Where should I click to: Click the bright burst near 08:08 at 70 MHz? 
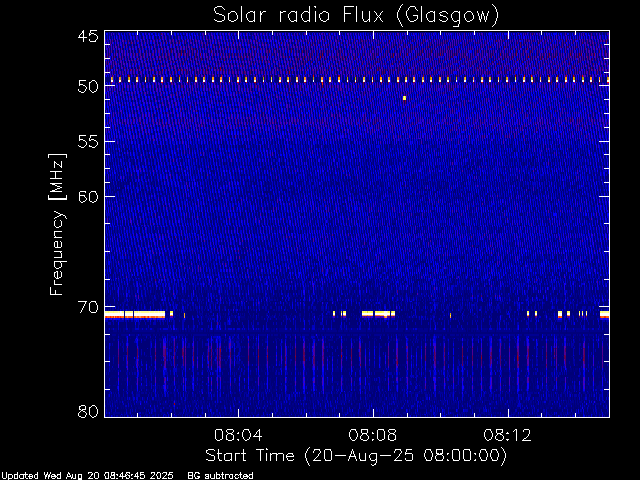pos(378,314)
